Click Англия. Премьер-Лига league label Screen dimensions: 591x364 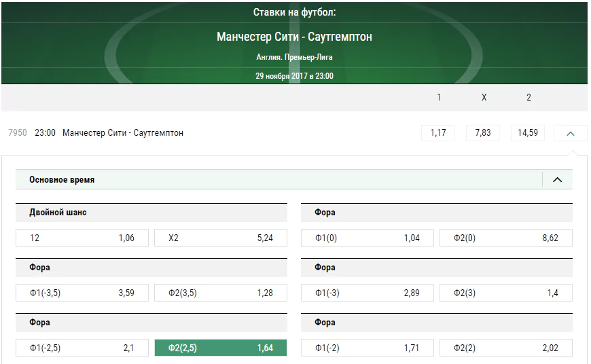click(x=294, y=57)
